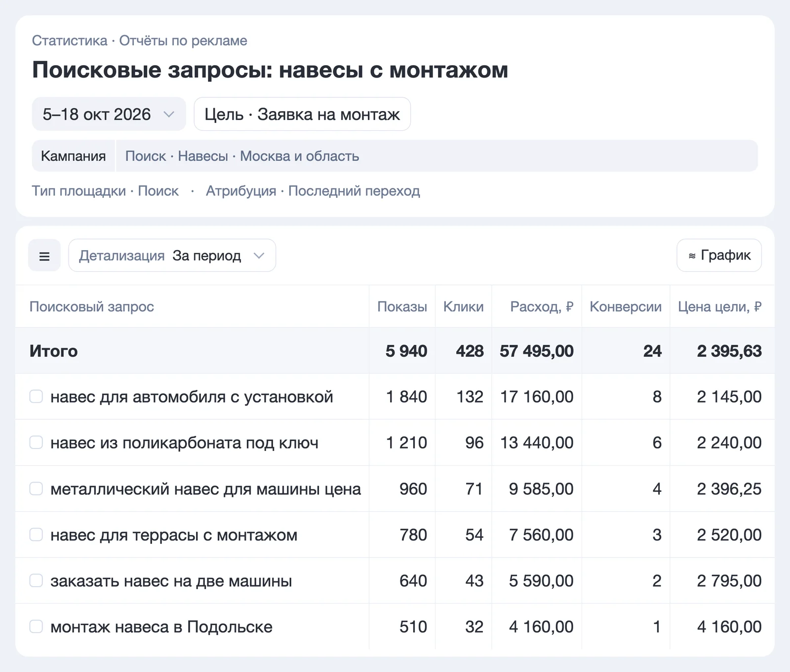
Task: Click query text навес для автомобиля с установкой
Action: click(x=192, y=397)
